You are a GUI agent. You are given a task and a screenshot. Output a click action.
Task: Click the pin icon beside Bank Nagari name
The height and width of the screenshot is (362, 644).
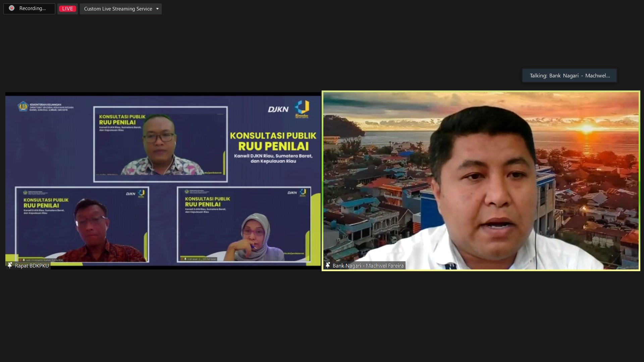(328, 265)
